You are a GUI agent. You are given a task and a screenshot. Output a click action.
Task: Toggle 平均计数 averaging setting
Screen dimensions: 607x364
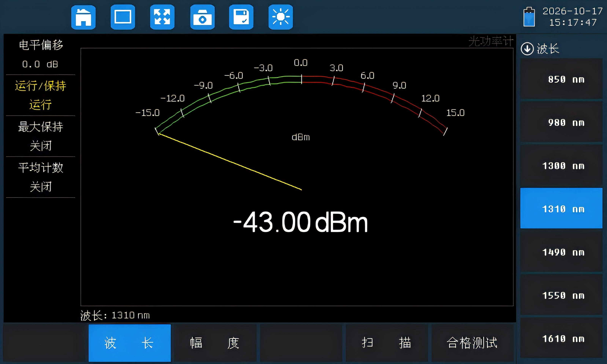click(x=40, y=177)
